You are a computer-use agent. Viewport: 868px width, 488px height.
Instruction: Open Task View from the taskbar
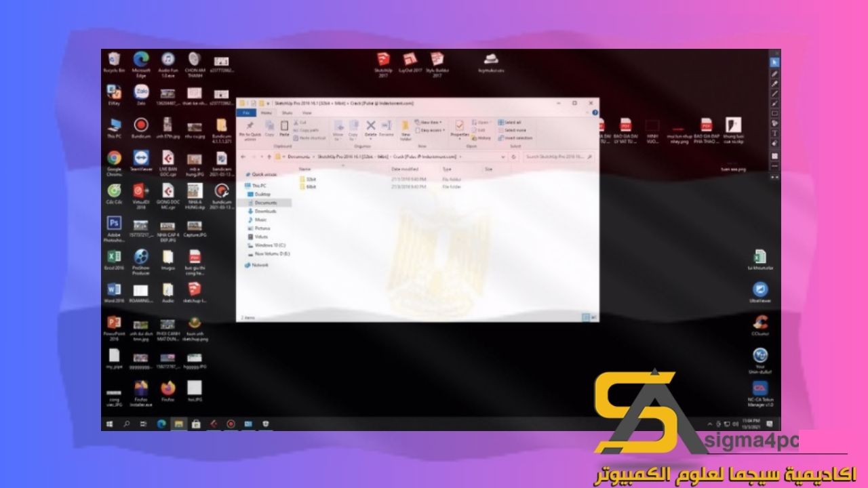[143, 424]
